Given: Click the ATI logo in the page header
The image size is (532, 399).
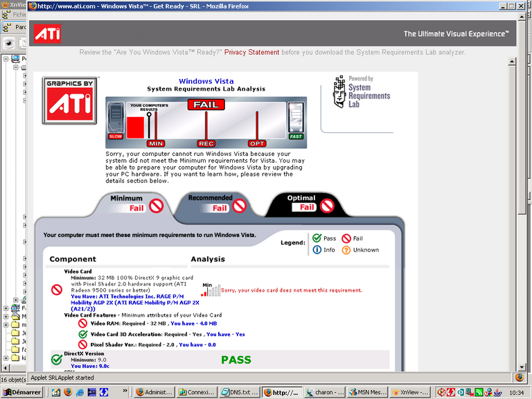Looking at the screenshot, I should [x=48, y=33].
